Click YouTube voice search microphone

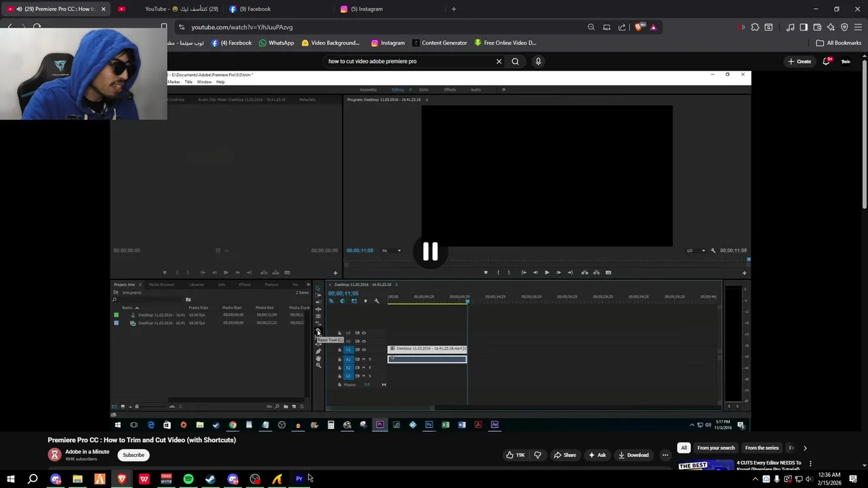[x=538, y=61]
